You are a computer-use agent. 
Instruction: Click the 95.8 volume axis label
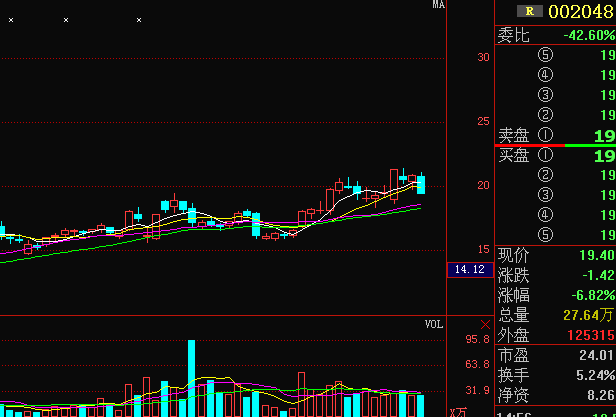click(x=478, y=339)
